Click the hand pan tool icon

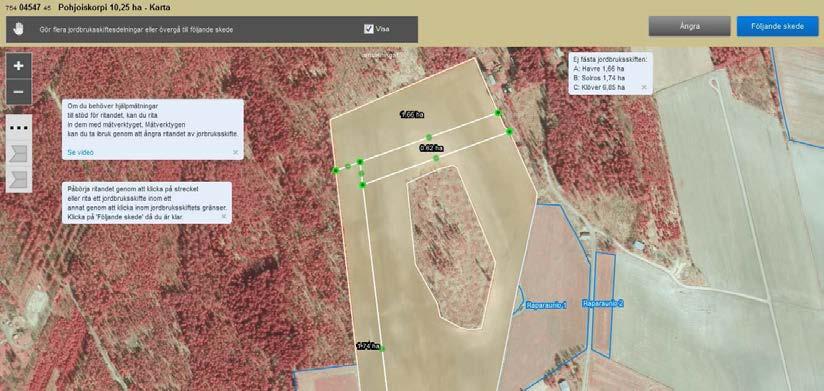pos(19,29)
